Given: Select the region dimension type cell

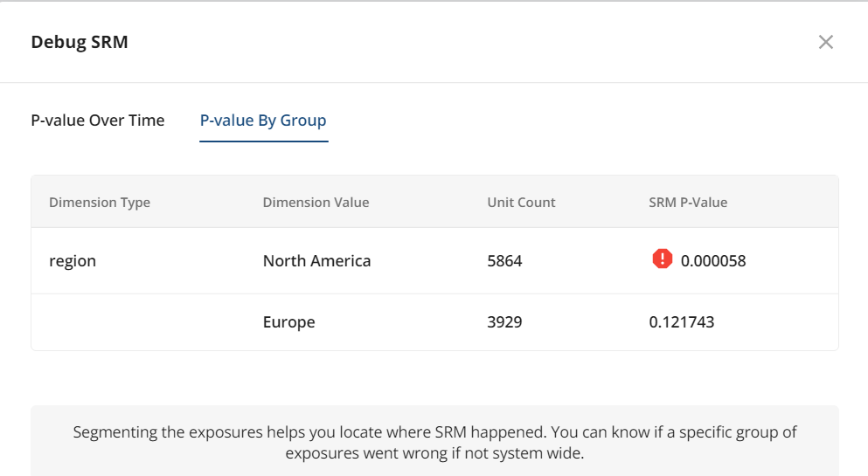Looking at the screenshot, I should [73, 261].
